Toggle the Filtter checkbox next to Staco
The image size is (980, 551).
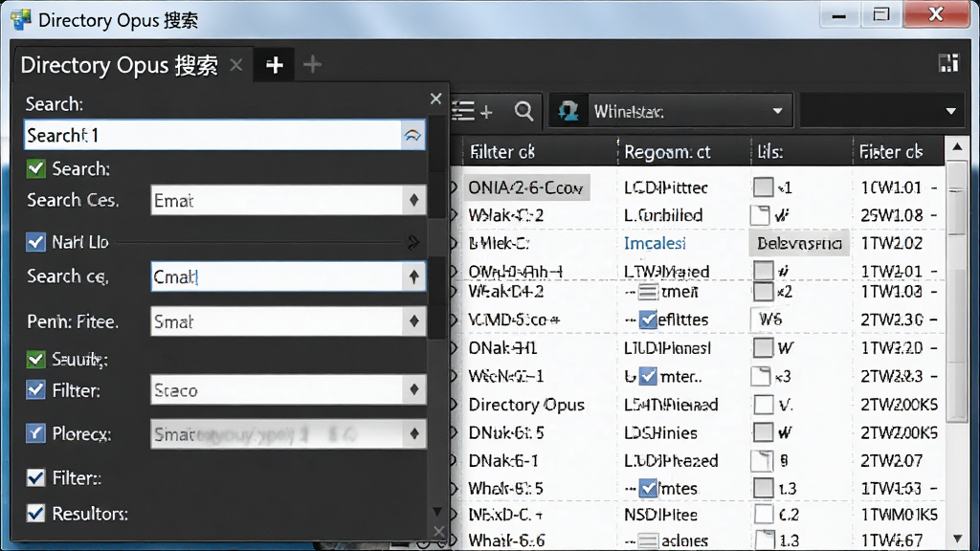click(35, 390)
